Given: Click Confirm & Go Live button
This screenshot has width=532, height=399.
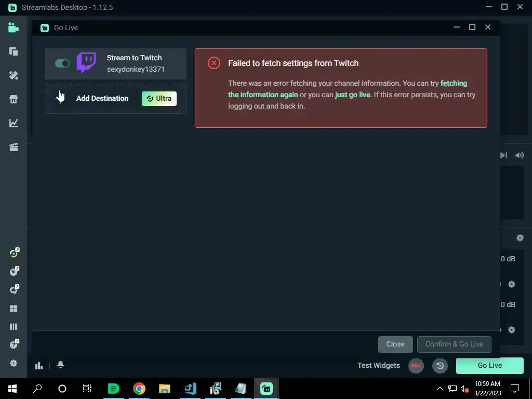Looking at the screenshot, I should 454,344.
